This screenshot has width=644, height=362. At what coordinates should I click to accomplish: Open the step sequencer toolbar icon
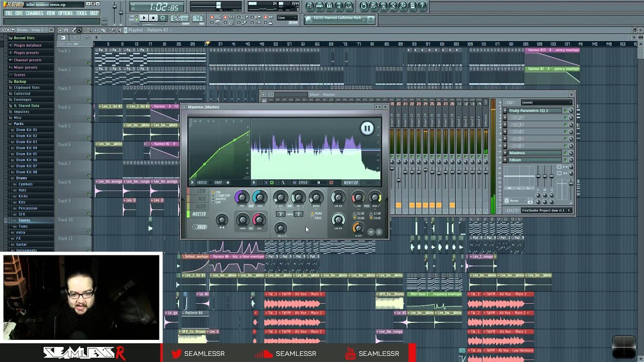pos(319,6)
